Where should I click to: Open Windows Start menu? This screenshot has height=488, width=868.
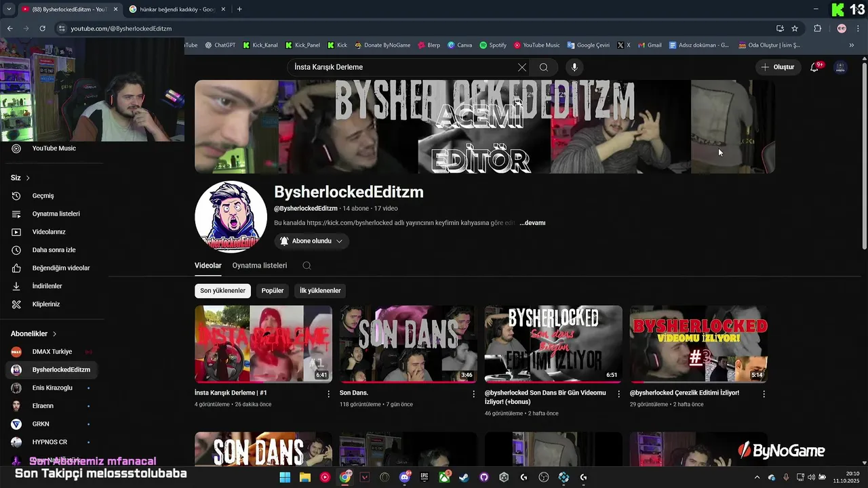point(285,477)
